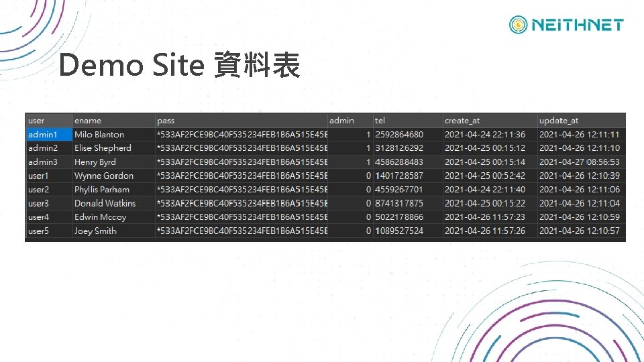This screenshot has height=362, width=644.
Task: Click the admin flag in Henry Byrd row
Action: pyautogui.click(x=368, y=162)
